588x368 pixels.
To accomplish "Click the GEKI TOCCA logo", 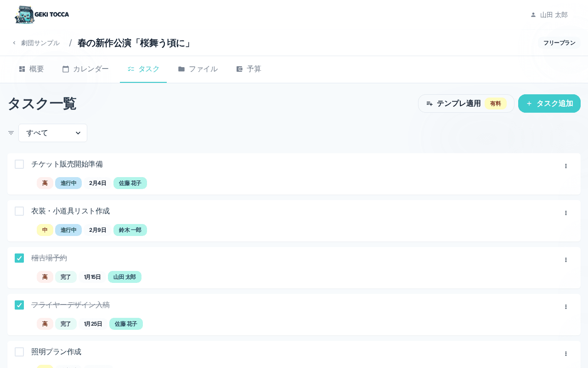I will 42,14.
